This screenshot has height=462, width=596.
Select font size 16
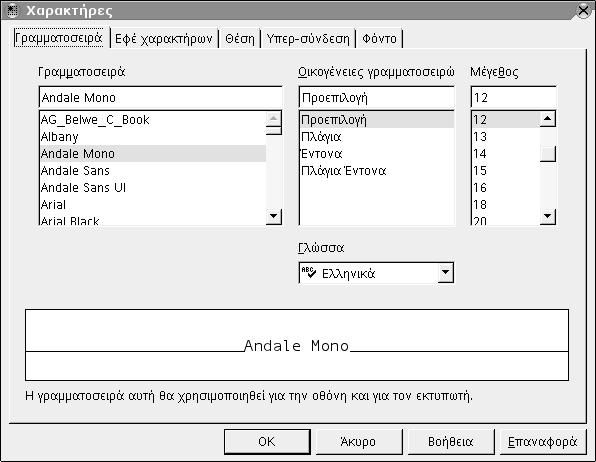(x=506, y=187)
